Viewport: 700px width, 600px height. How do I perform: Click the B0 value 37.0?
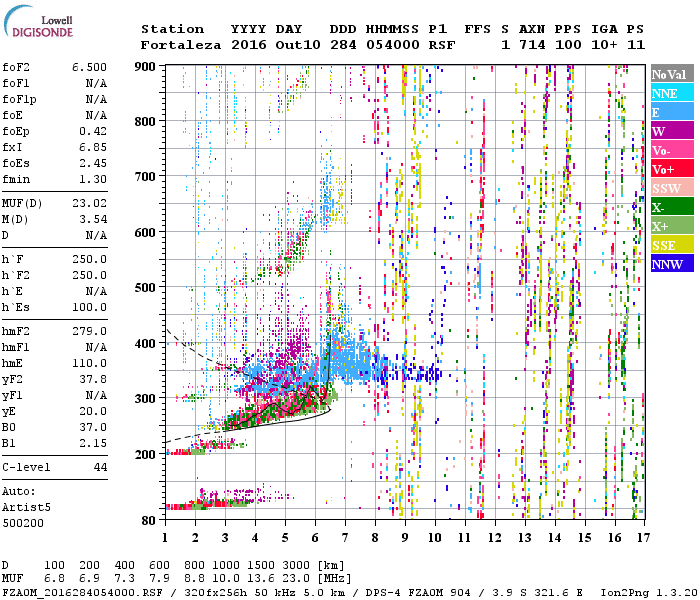93,428
